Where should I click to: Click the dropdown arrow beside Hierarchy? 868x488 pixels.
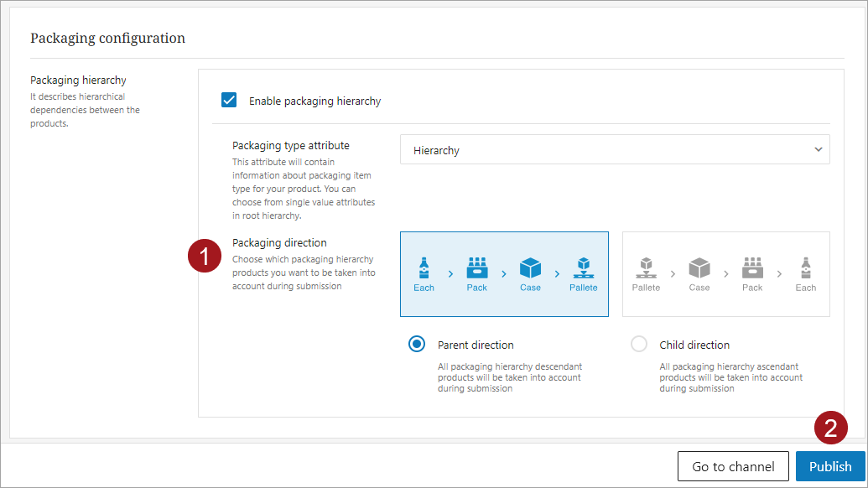818,150
